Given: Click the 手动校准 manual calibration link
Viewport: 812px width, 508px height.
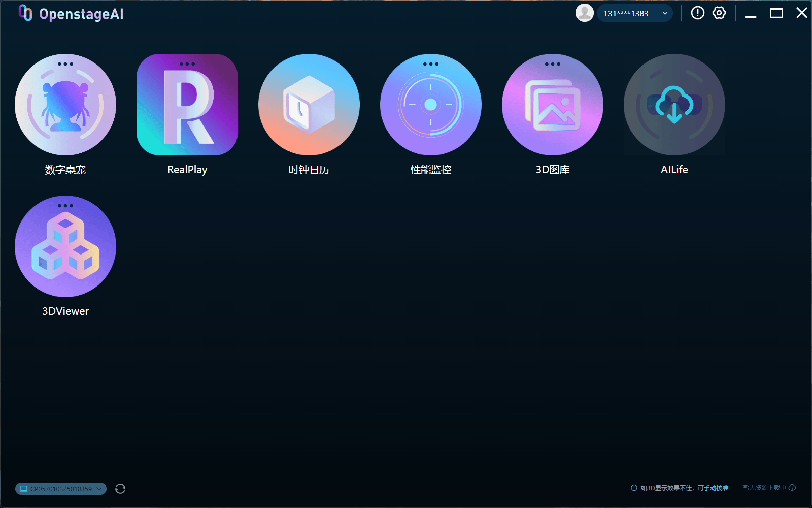Looking at the screenshot, I should point(716,488).
